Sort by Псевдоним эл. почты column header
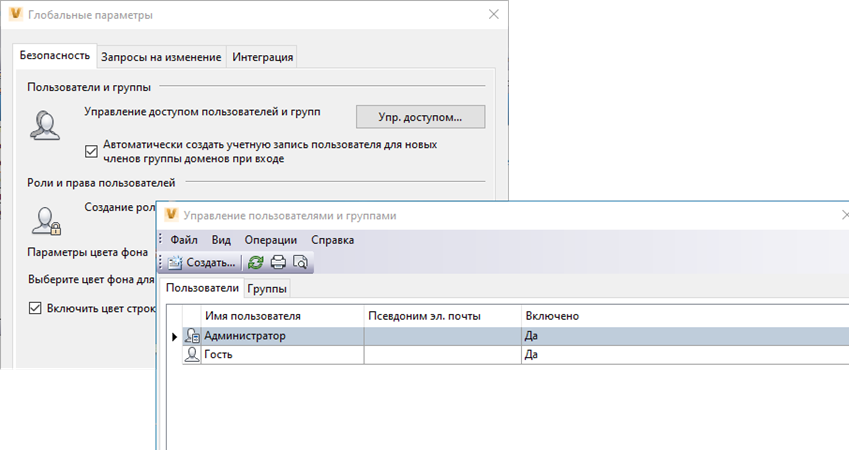Screen dimensions: 849x450 click(442, 316)
